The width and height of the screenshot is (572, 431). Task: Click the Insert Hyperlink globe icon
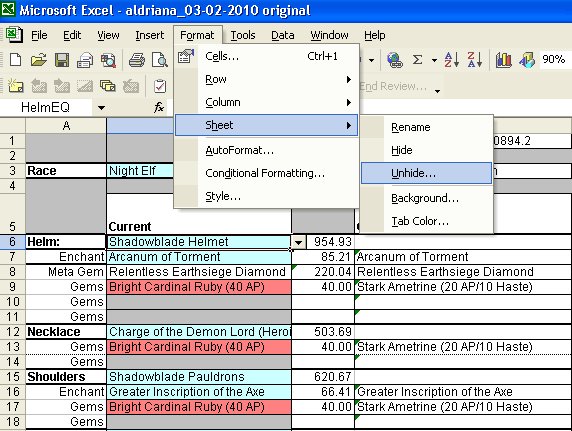(x=394, y=59)
